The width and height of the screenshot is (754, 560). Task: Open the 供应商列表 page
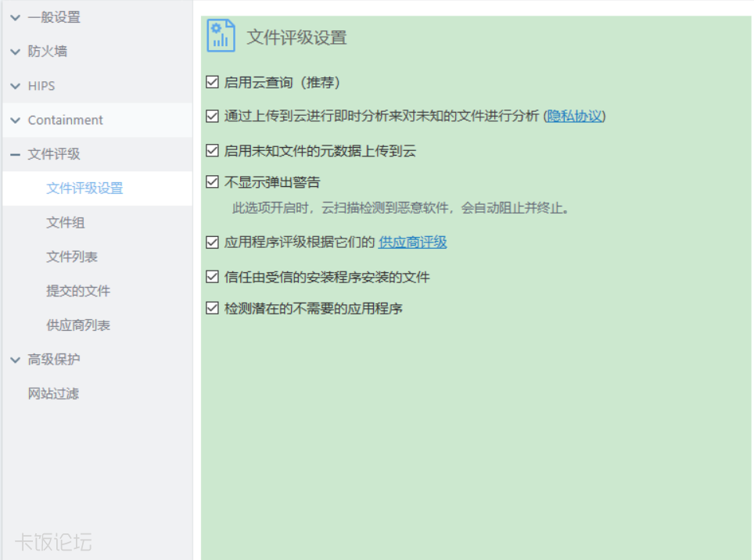pyautogui.click(x=78, y=325)
